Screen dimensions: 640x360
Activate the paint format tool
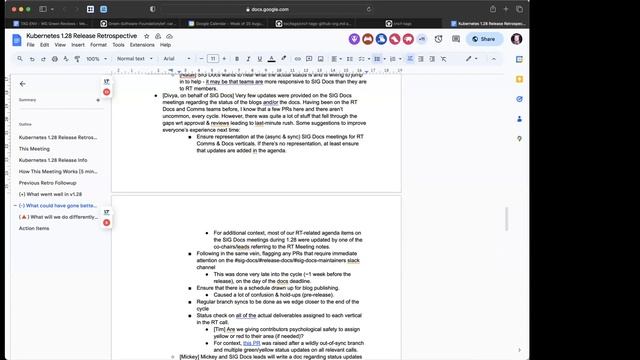click(x=77, y=59)
